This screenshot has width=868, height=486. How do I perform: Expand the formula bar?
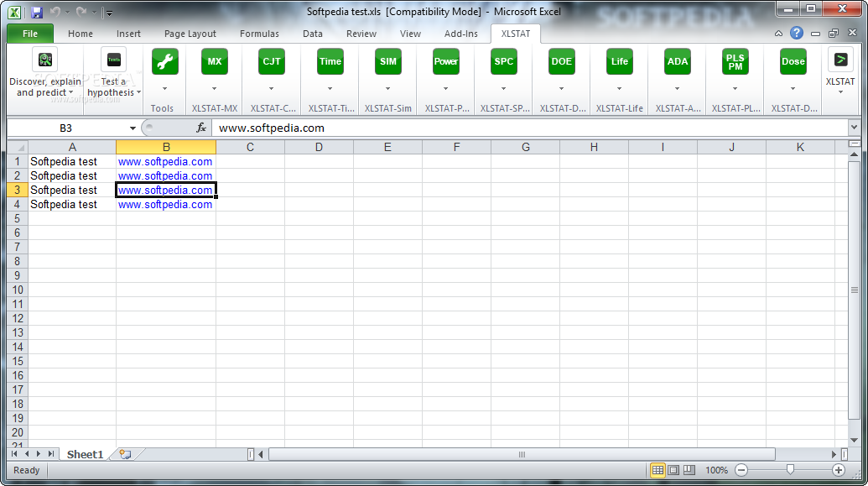click(x=854, y=128)
